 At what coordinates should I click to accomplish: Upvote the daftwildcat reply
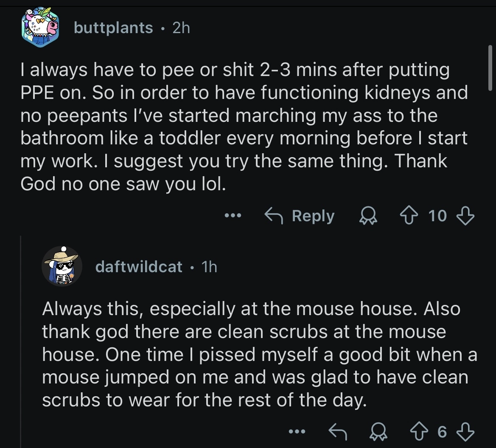(x=419, y=431)
